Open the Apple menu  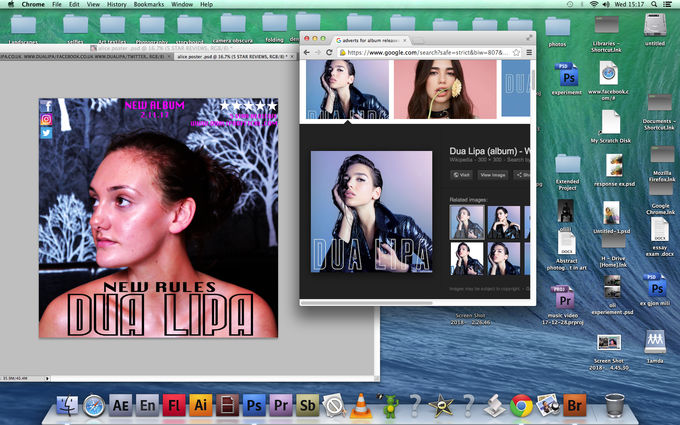pyautogui.click(x=10, y=4)
